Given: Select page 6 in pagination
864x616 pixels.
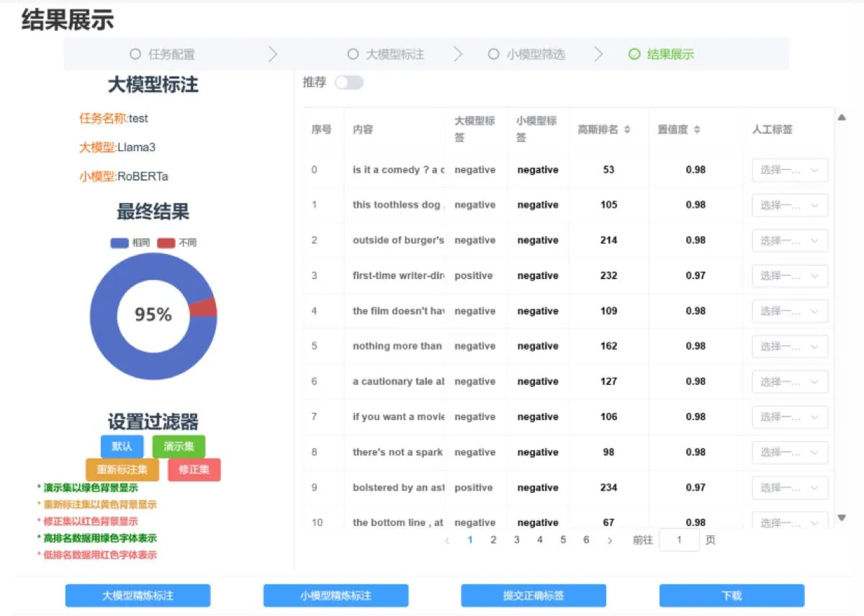Looking at the screenshot, I should pyautogui.click(x=586, y=540).
